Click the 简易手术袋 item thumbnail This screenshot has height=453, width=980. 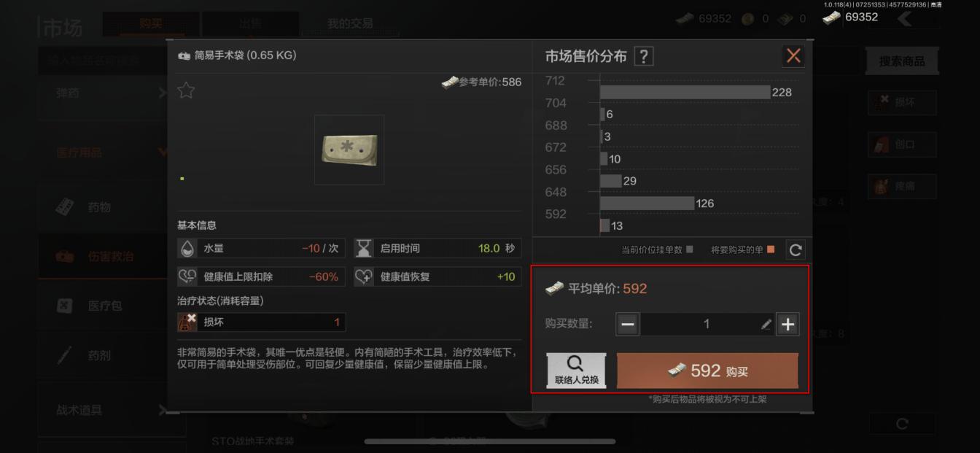349,150
